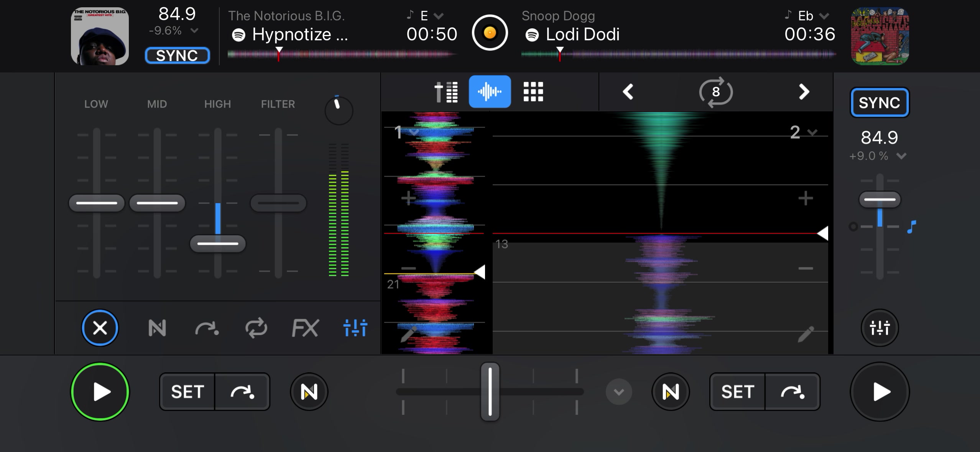Play the left deck track
The width and height of the screenshot is (980, 452).
(100, 392)
